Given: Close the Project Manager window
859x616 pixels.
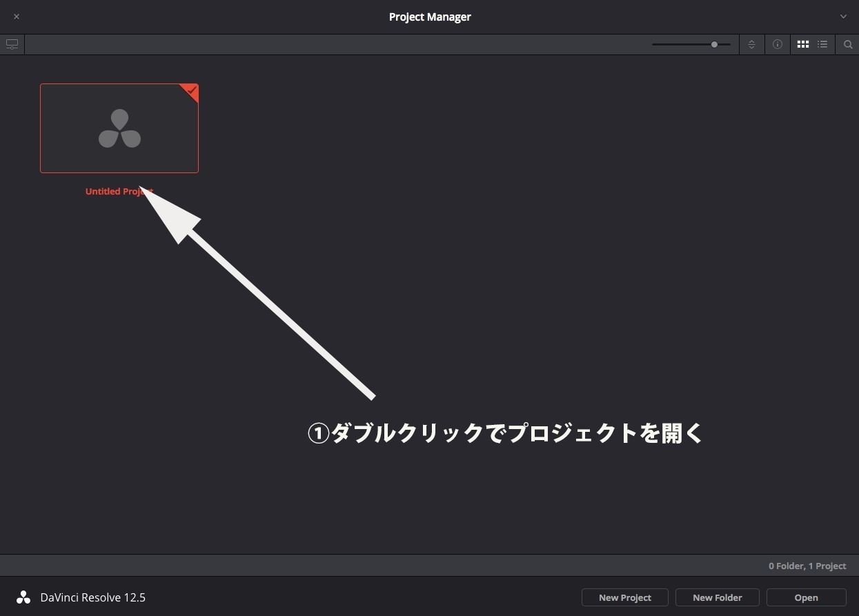Looking at the screenshot, I should point(17,17).
